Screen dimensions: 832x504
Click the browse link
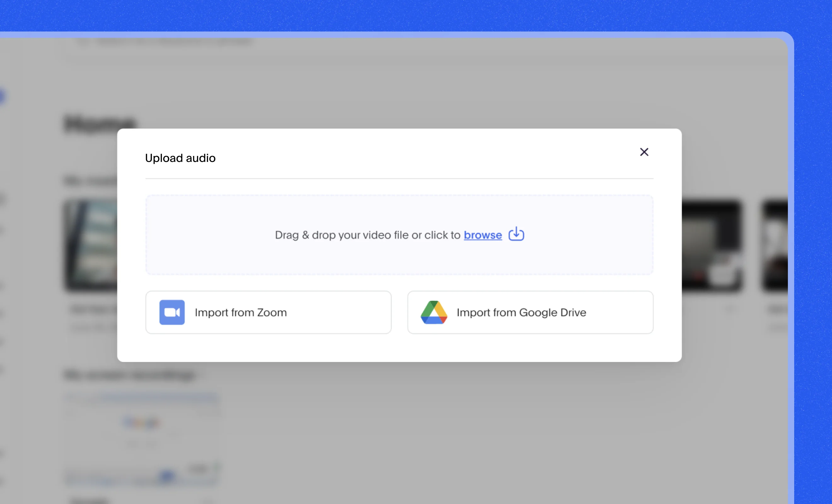tap(482, 235)
